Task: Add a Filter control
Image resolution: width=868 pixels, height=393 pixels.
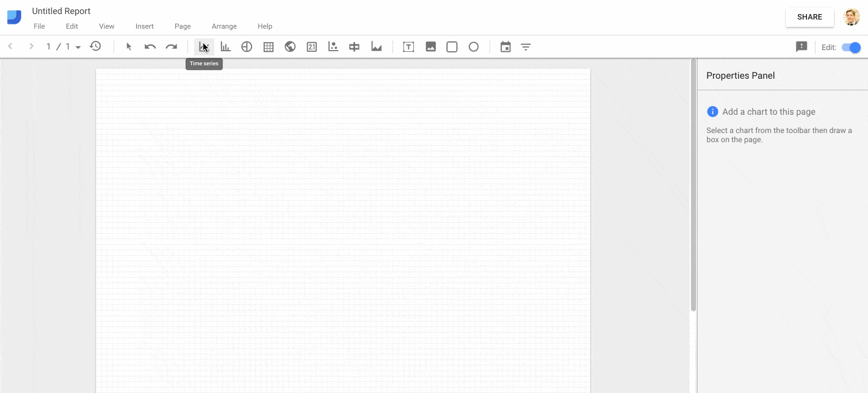Action: coord(526,46)
